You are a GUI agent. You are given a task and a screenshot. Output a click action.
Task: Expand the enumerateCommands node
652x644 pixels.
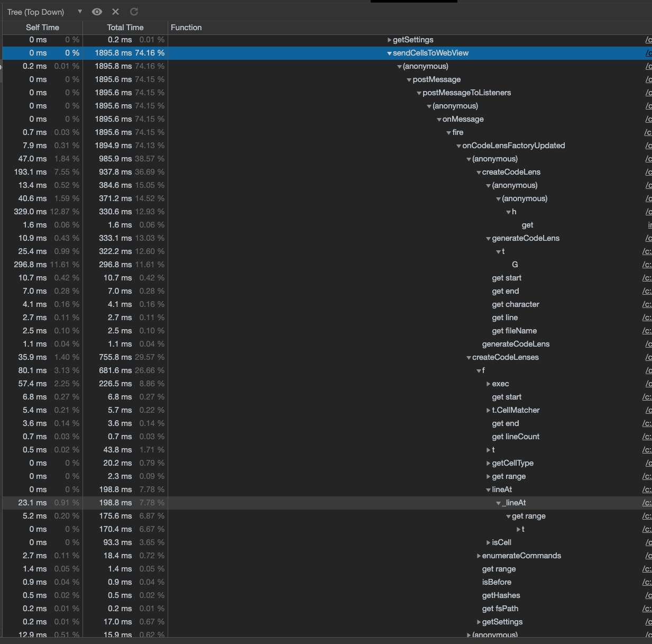coord(478,556)
